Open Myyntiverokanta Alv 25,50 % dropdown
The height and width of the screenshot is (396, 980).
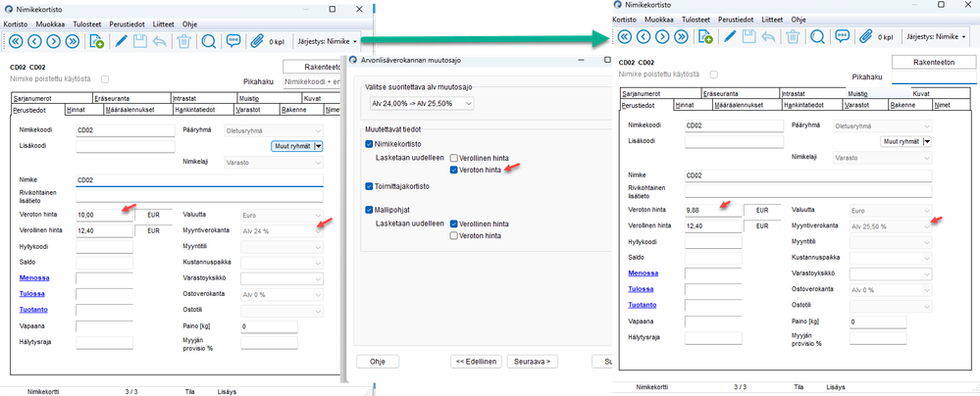coord(891,226)
